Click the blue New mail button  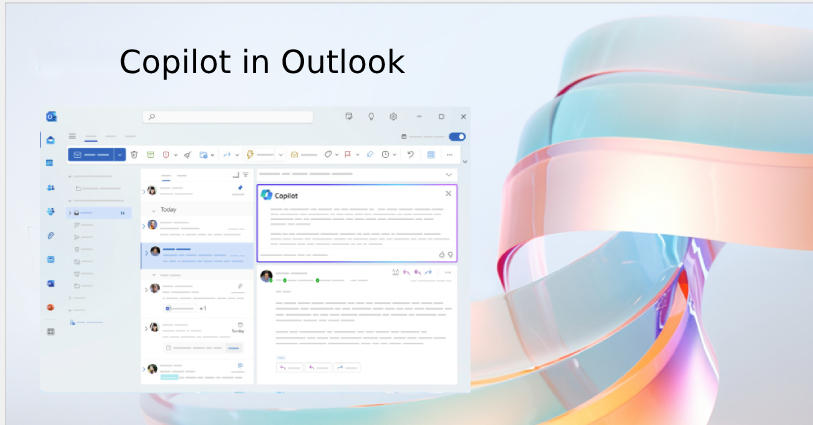pos(90,155)
